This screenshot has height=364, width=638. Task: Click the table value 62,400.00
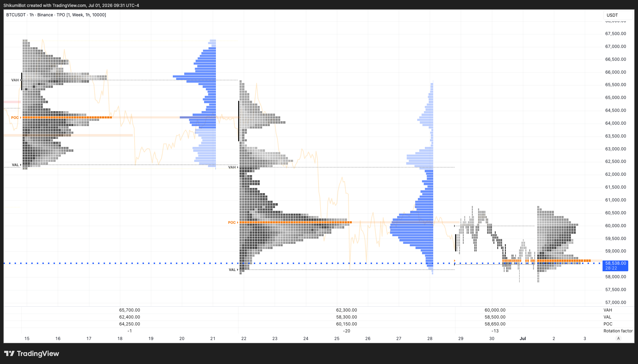coord(130,317)
